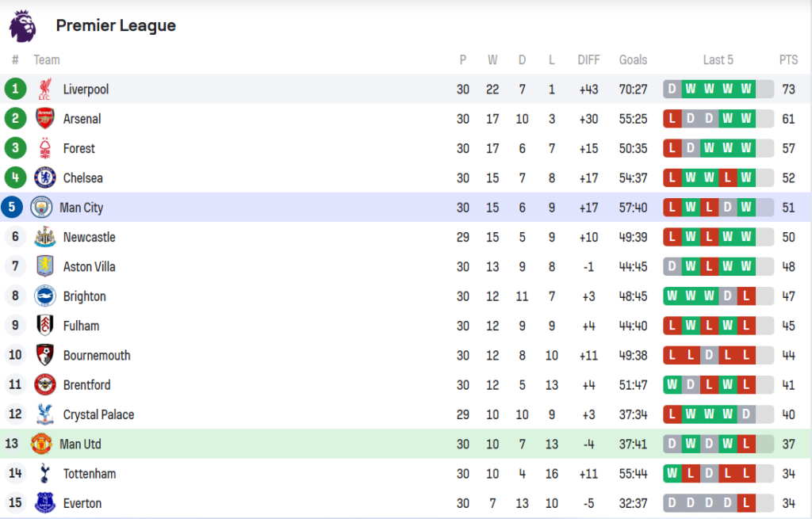Sort table by PTS column header
Screen dimensions: 812x519
coord(788,60)
